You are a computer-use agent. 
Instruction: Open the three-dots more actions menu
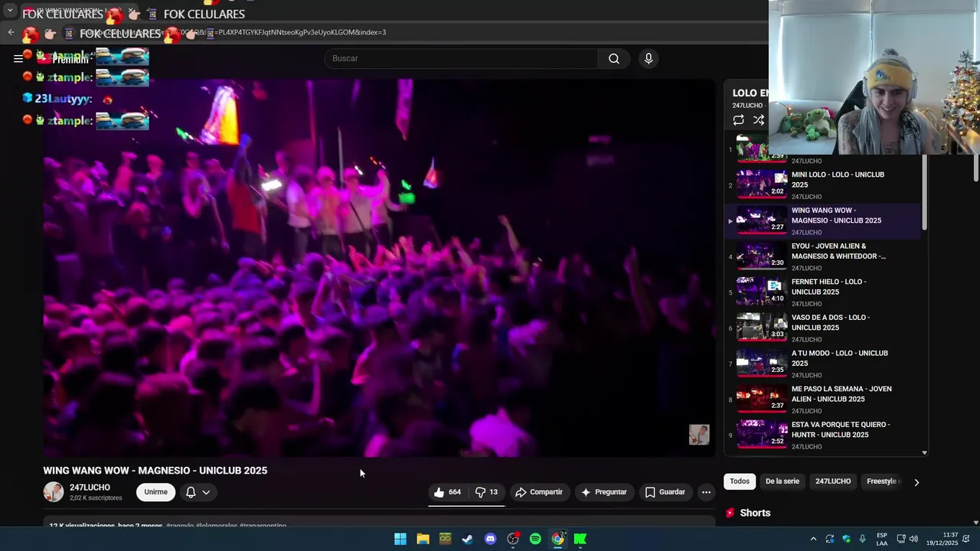tap(706, 492)
